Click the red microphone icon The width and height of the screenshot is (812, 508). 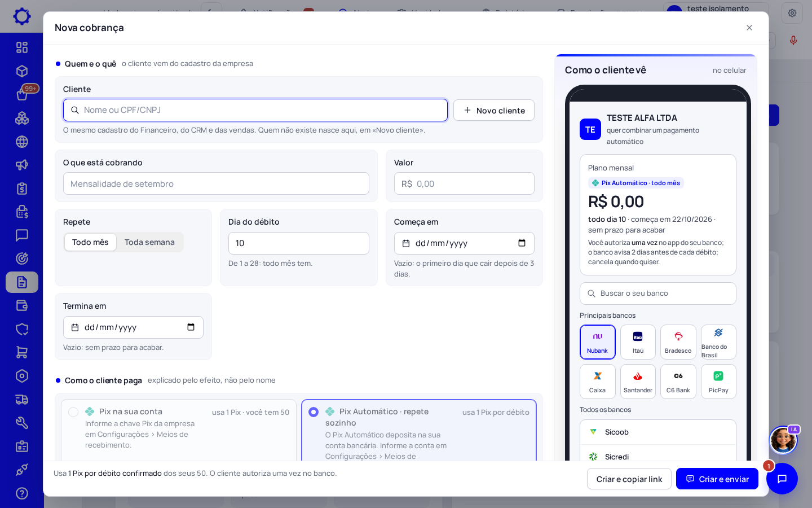click(793, 40)
